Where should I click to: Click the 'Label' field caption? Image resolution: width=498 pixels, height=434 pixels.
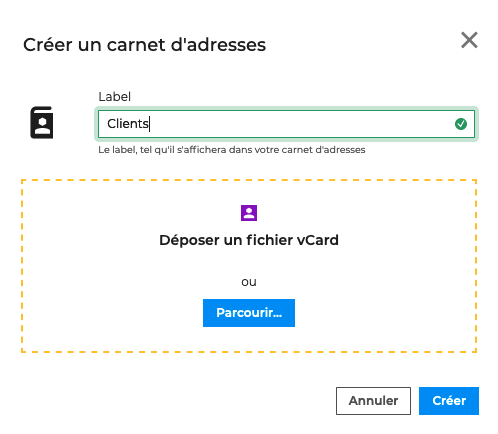coord(114,97)
